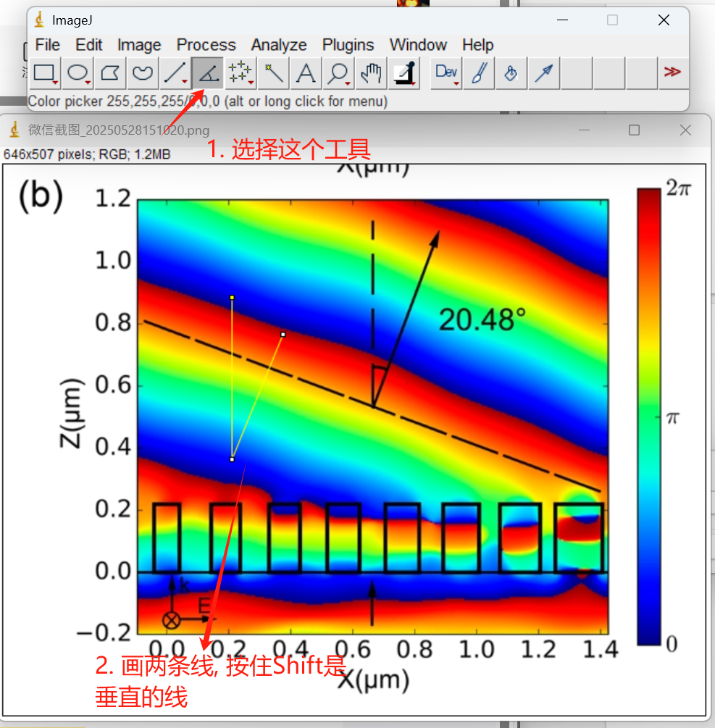Select the Text tool
This screenshot has height=728, width=715.
pos(306,73)
